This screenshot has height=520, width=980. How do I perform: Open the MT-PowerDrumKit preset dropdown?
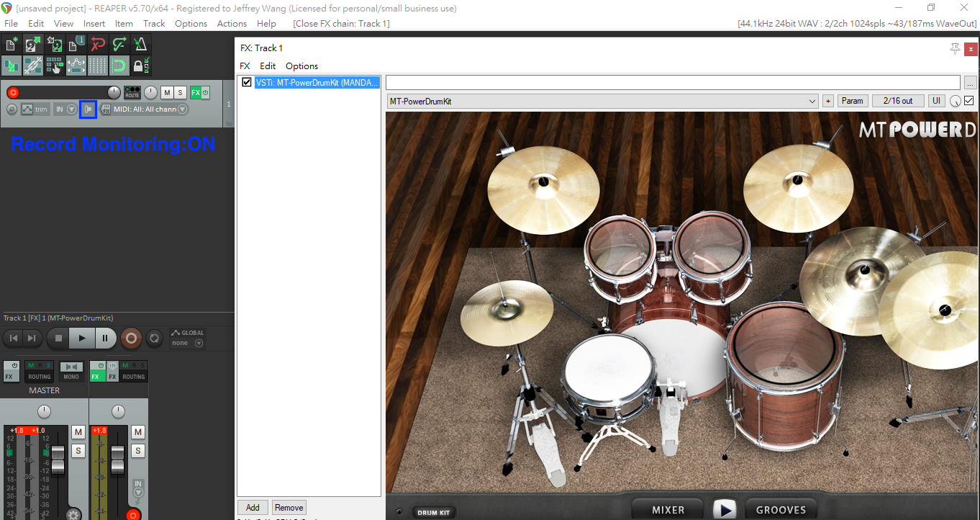point(602,101)
